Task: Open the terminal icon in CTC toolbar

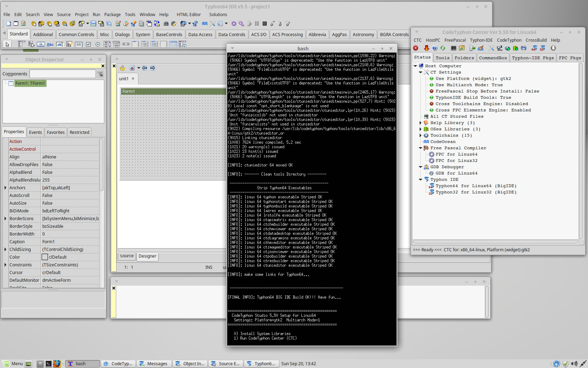Action: 454,48
